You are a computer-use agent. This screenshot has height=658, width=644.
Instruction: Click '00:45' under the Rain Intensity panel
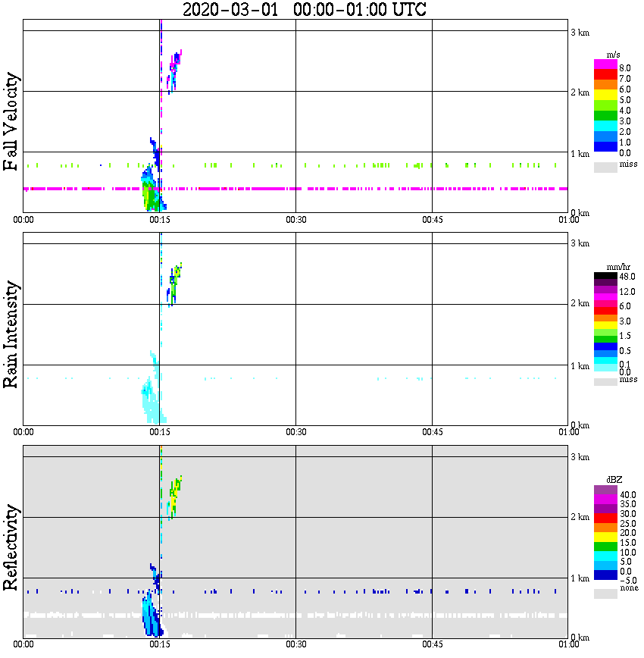[433, 432]
